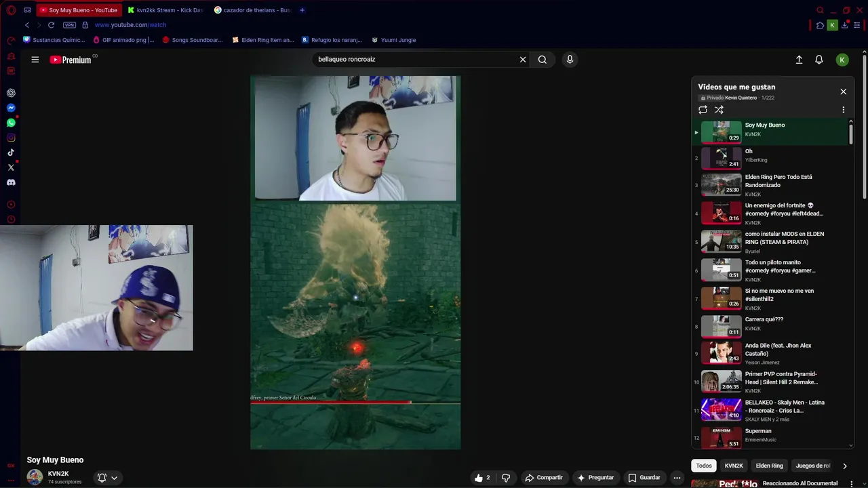Switch to the 'kvn2kk Stream - Kick' tab
The height and width of the screenshot is (488, 868).
click(164, 10)
